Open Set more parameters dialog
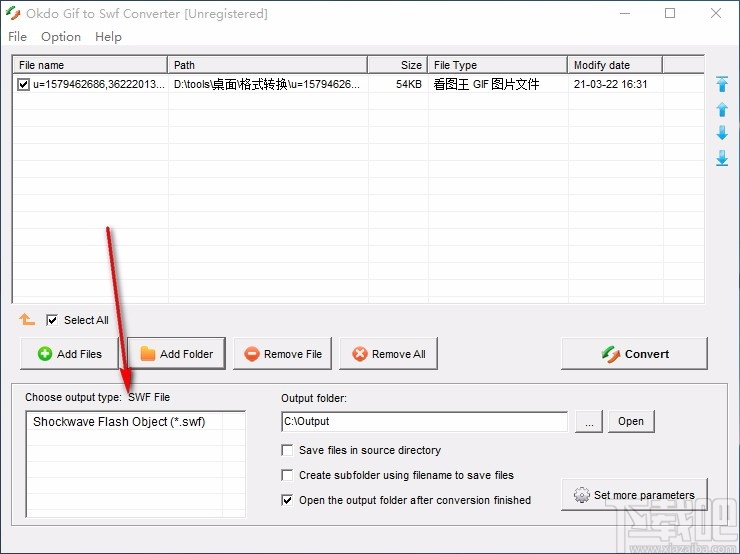Image resolution: width=740 pixels, height=554 pixels. pyautogui.click(x=634, y=495)
